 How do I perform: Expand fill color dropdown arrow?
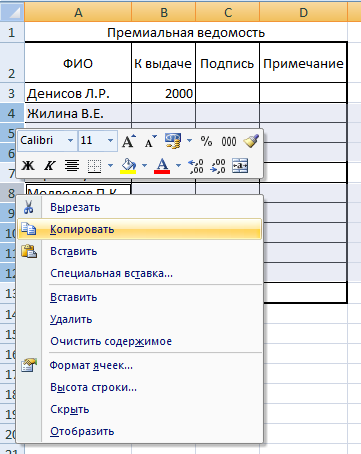pyautogui.click(x=144, y=165)
